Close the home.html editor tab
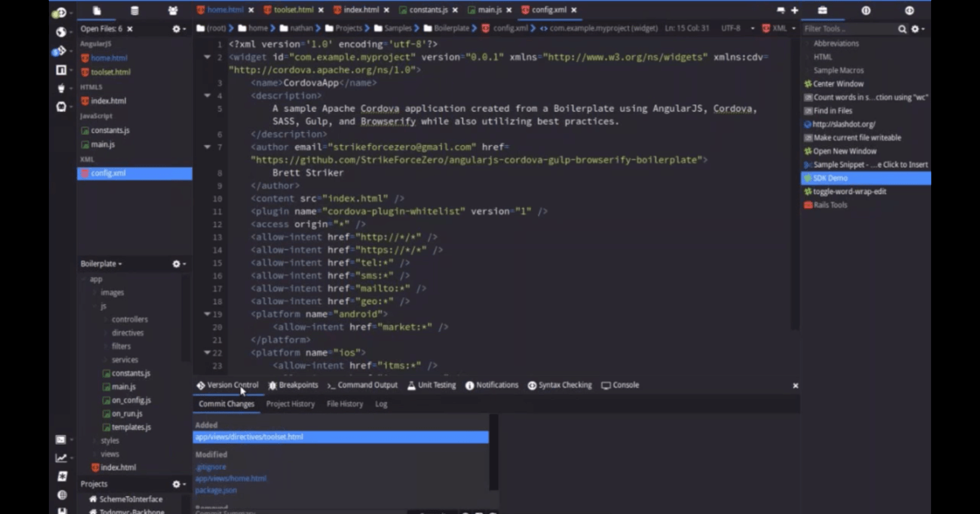Viewport: 980px width, 514px height. 253,10
